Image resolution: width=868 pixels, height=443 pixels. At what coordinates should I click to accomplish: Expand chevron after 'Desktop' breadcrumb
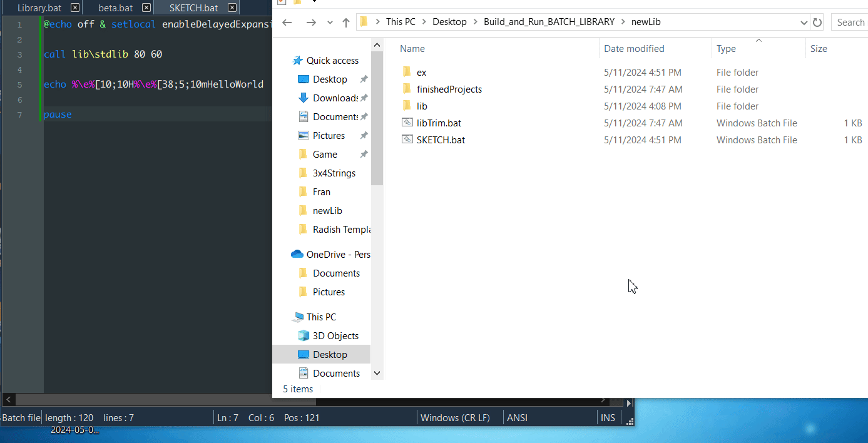pyautogui.click(x=475, y=22)
